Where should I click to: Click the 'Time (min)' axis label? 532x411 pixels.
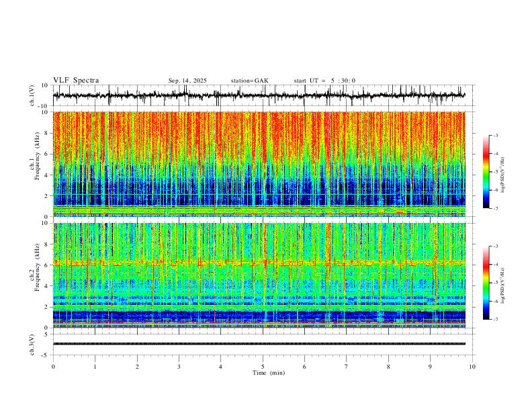[269, 373]
